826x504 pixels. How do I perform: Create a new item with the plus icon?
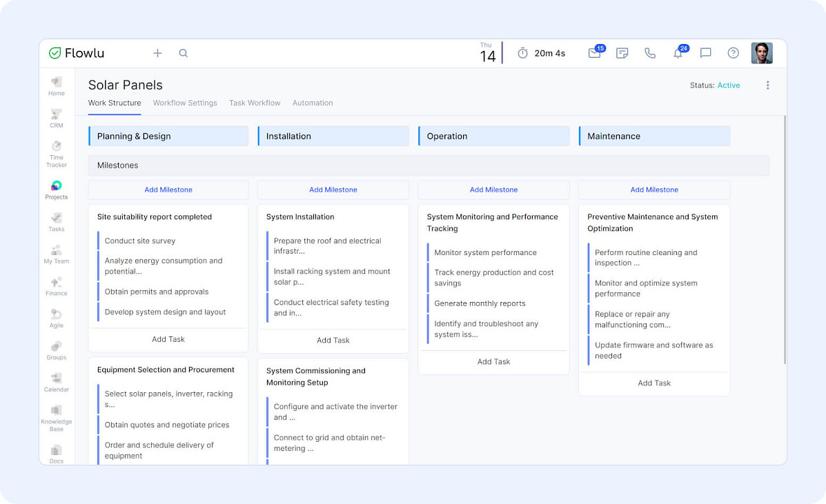click(x=157, y=52)
